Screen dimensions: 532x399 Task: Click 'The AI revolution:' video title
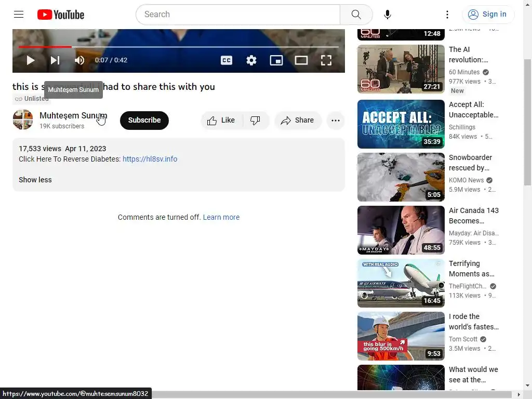[x=468, y=55]
